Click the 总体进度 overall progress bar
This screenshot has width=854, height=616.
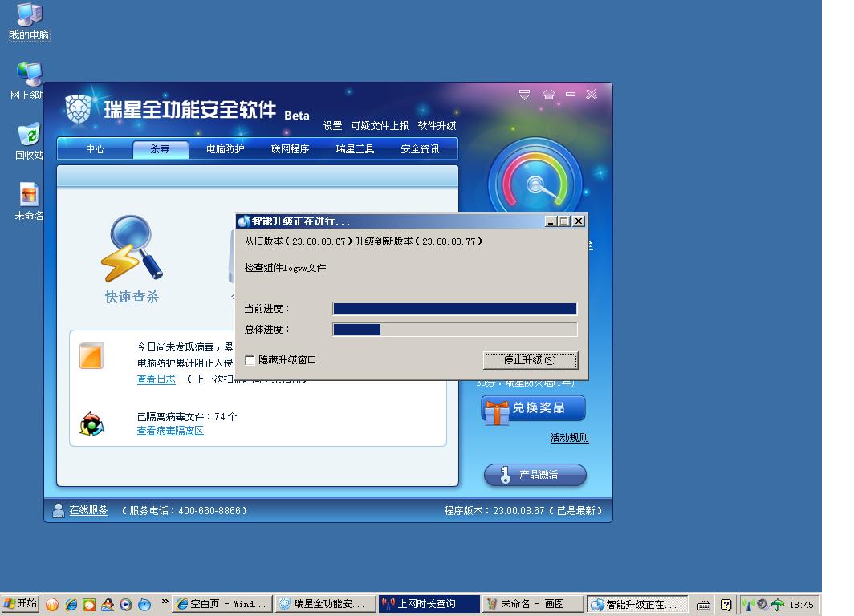click(x=455, y=330)
